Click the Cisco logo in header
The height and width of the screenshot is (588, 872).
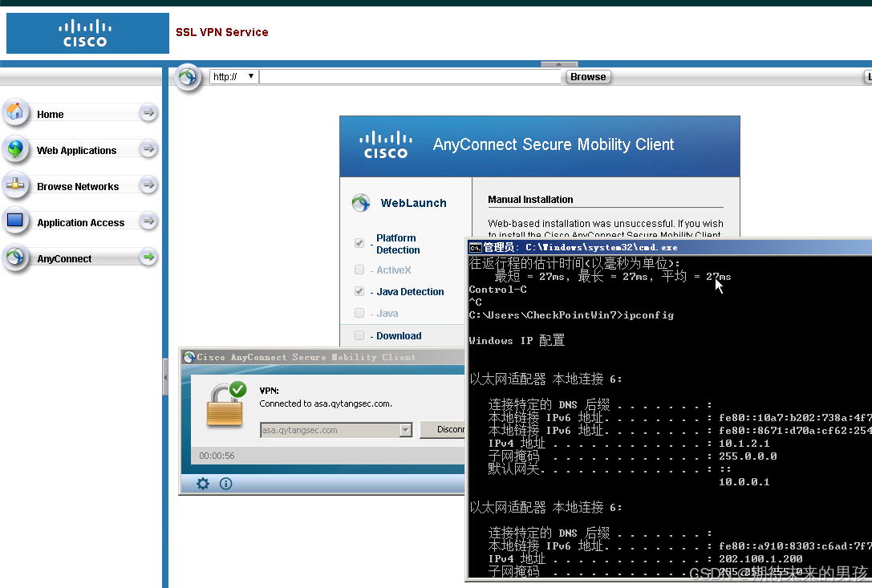point(87,34)
